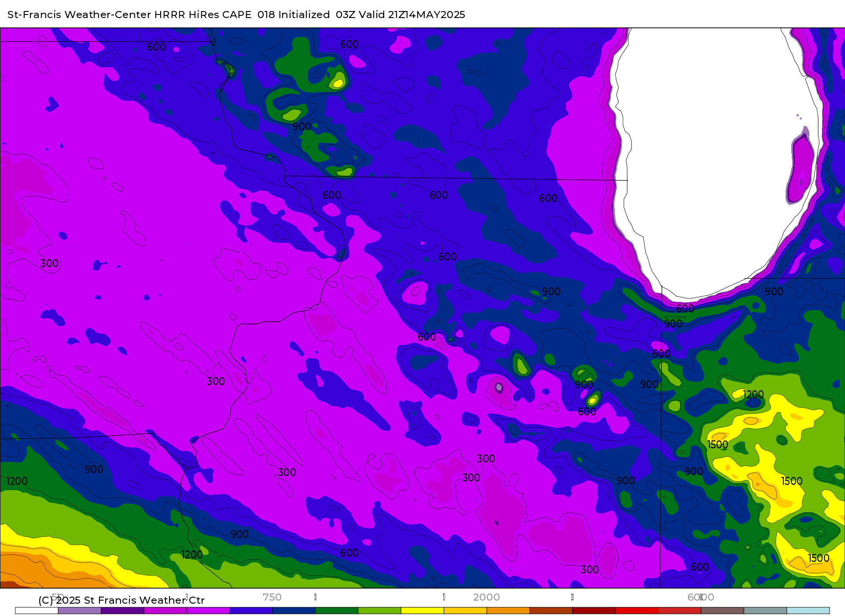
Task: Click the "018 Initialized" forecast hour text
Action: coord(294,15)
